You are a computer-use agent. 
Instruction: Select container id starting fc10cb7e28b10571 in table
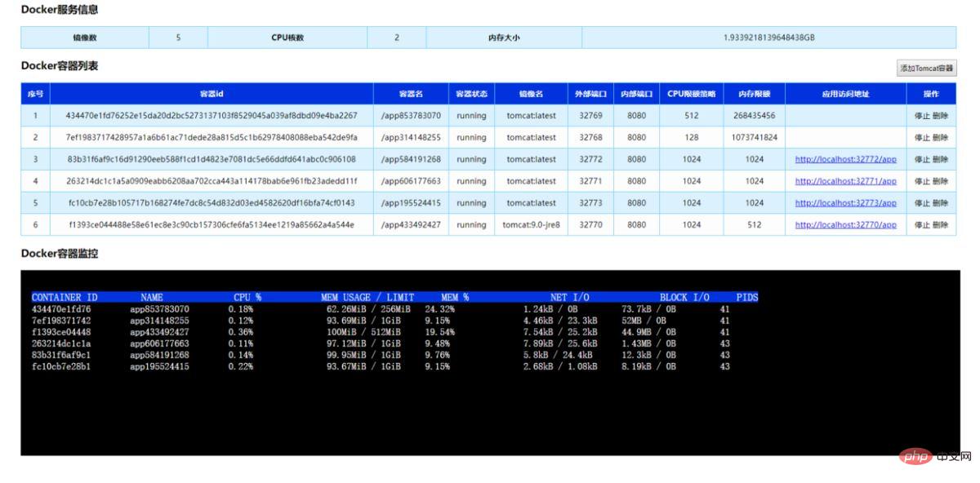(212, 203)
